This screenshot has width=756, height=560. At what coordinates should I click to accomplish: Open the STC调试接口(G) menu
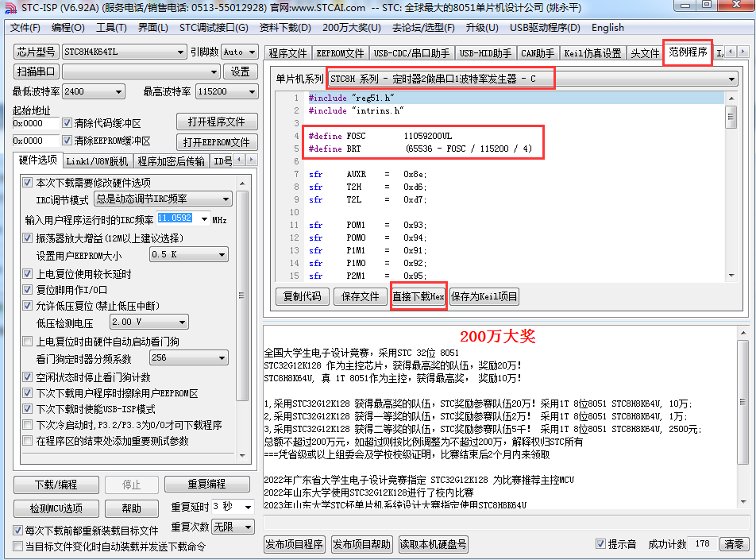click(214, 28)
